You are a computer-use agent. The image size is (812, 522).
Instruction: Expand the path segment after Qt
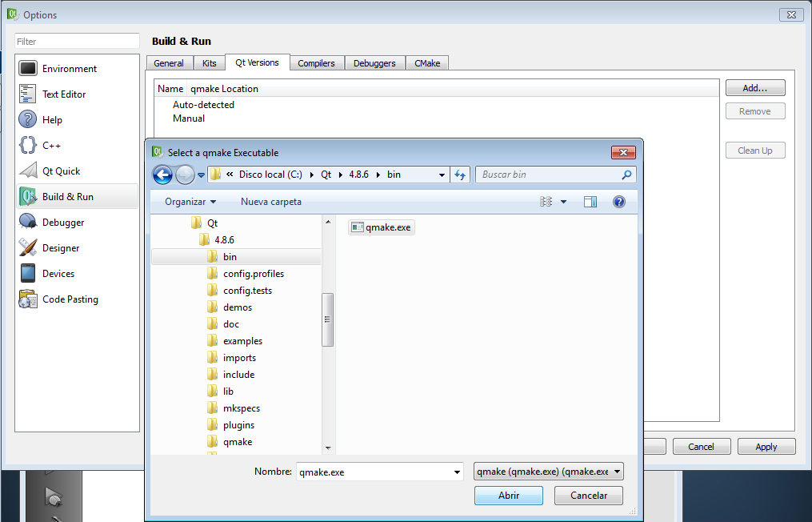(x=340, y=175)
